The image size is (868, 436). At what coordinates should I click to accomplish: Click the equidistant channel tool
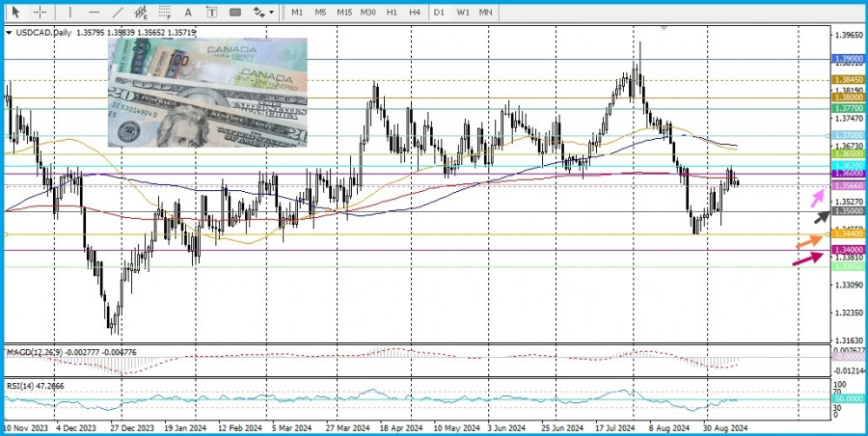tap(142, 13)
